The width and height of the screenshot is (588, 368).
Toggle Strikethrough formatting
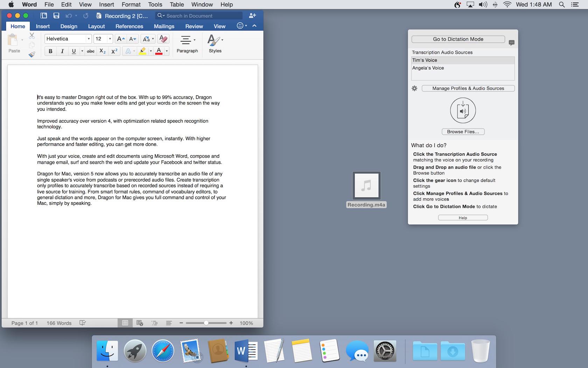(91, 51)
